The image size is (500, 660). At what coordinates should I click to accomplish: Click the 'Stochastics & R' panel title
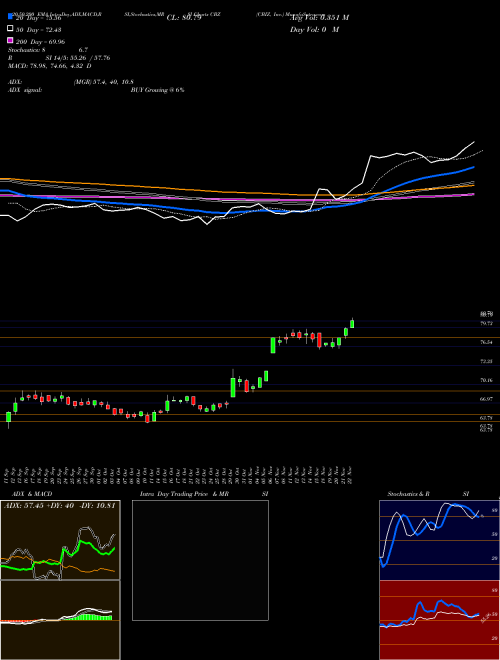[x=408, y=494]
